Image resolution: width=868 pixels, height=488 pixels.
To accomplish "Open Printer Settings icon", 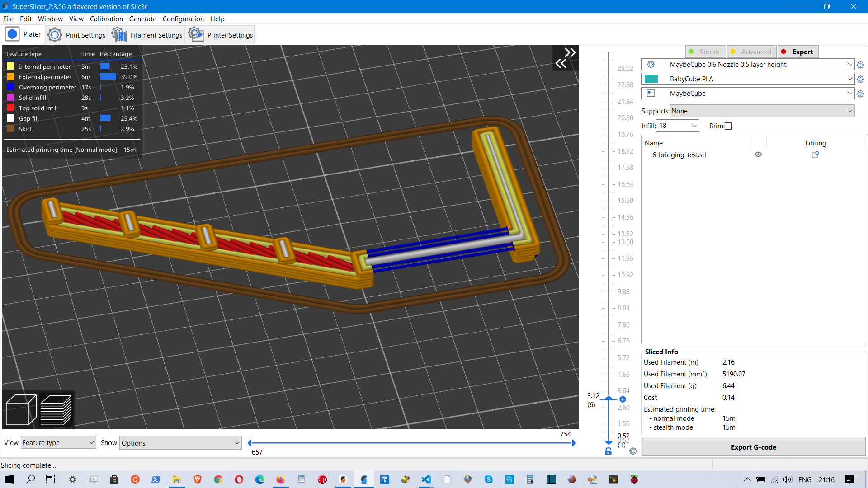I will point(196,34).
